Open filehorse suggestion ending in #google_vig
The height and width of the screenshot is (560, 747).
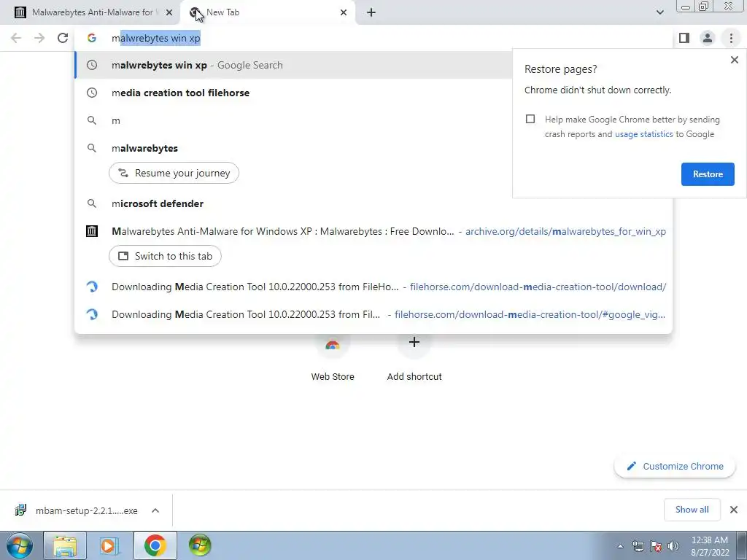point(373,314)
